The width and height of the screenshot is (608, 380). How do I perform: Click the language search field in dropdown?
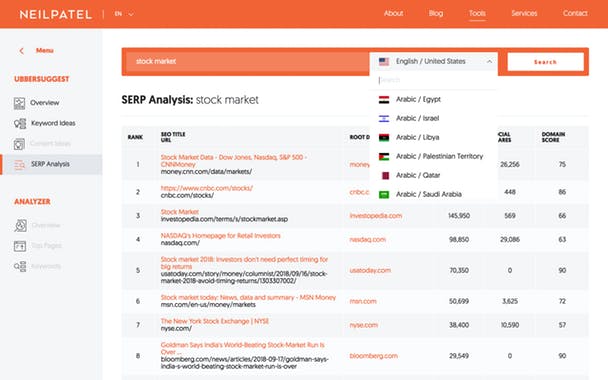pos(434,80)
